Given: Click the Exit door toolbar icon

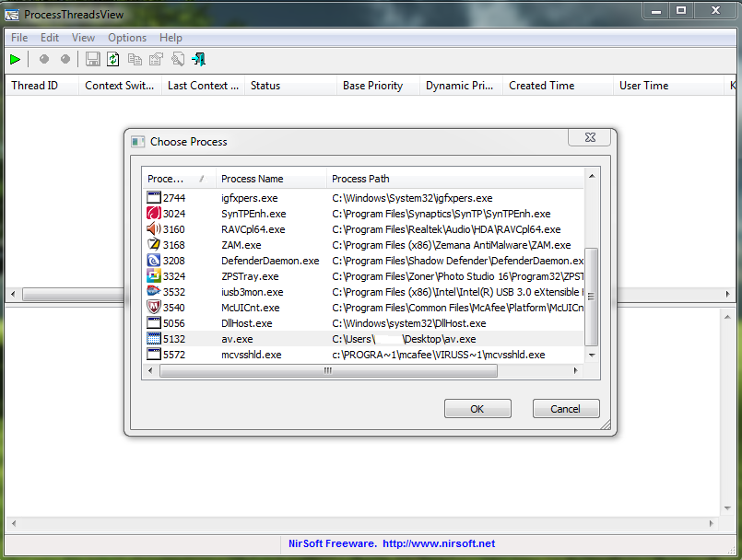Looking at the screenshot, I should tap(199, 59).
